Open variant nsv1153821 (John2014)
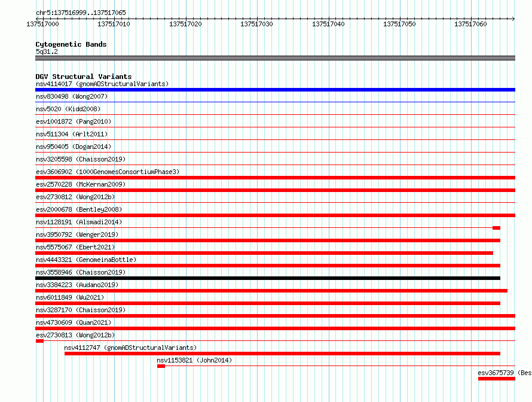Viewport: 532px width, 402px height. (194, 360)
